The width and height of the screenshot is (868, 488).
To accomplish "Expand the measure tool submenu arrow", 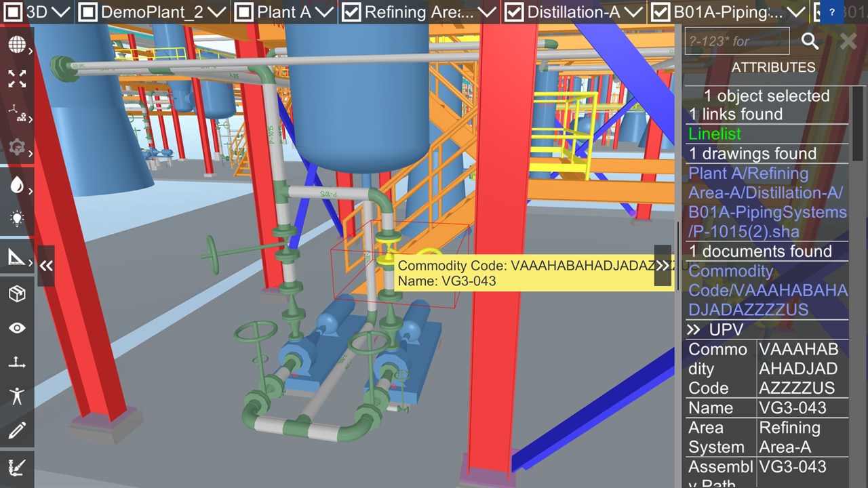I will [31, 262].
